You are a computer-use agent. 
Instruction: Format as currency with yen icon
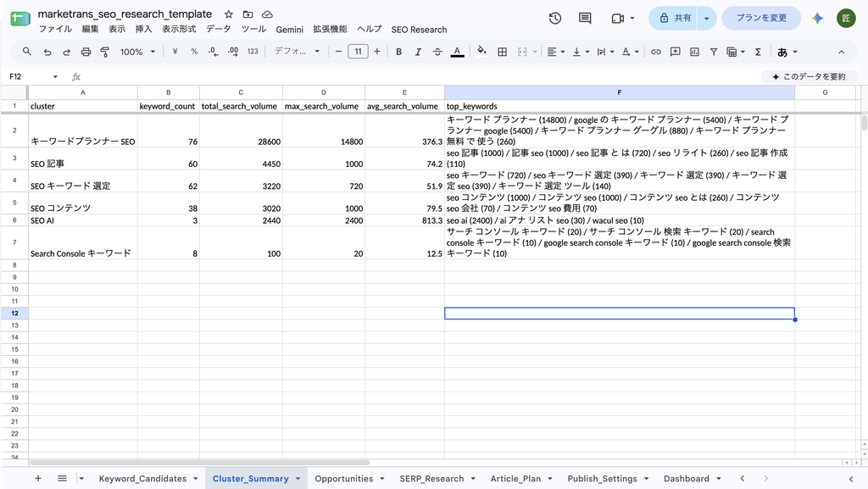175,52
